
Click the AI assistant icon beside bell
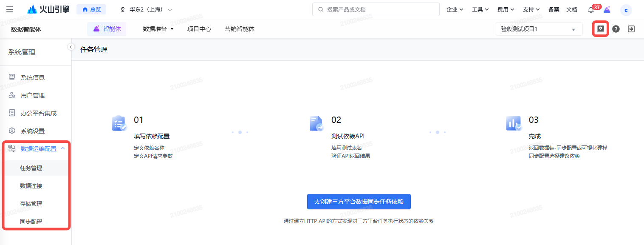pyautogui.click(x=607, y=10)
